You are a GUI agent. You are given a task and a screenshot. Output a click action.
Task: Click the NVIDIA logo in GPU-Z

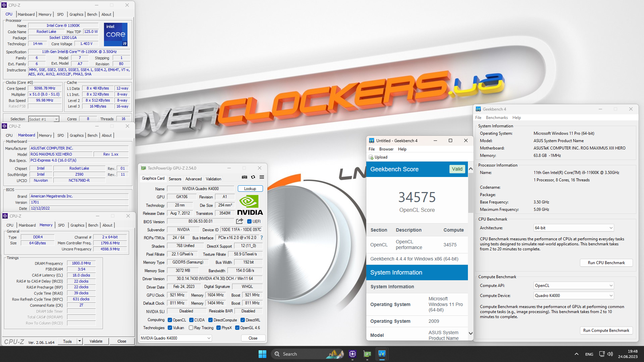(x=250, y=205)
